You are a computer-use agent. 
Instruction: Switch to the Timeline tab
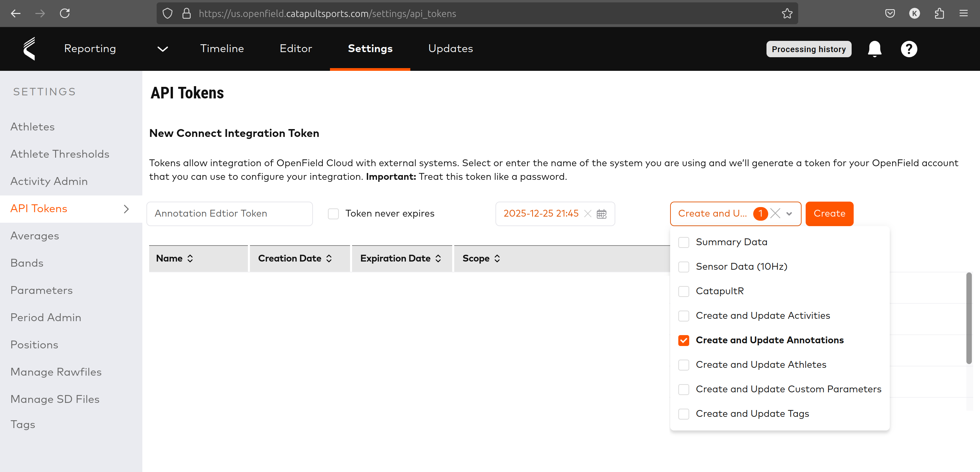point(222,49)
